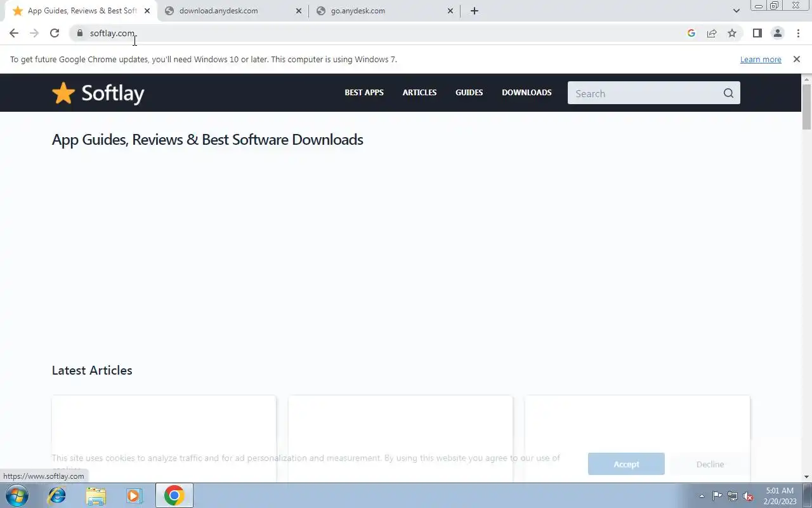Screen dimensions: 812x508
Task: Open the BEST APPS menu
Action: click(364, 93)
